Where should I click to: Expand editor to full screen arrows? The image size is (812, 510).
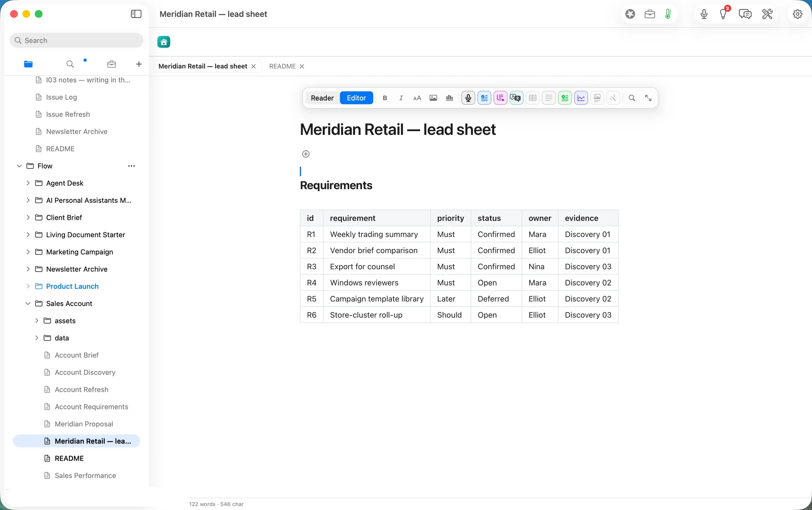click(648, 98)
